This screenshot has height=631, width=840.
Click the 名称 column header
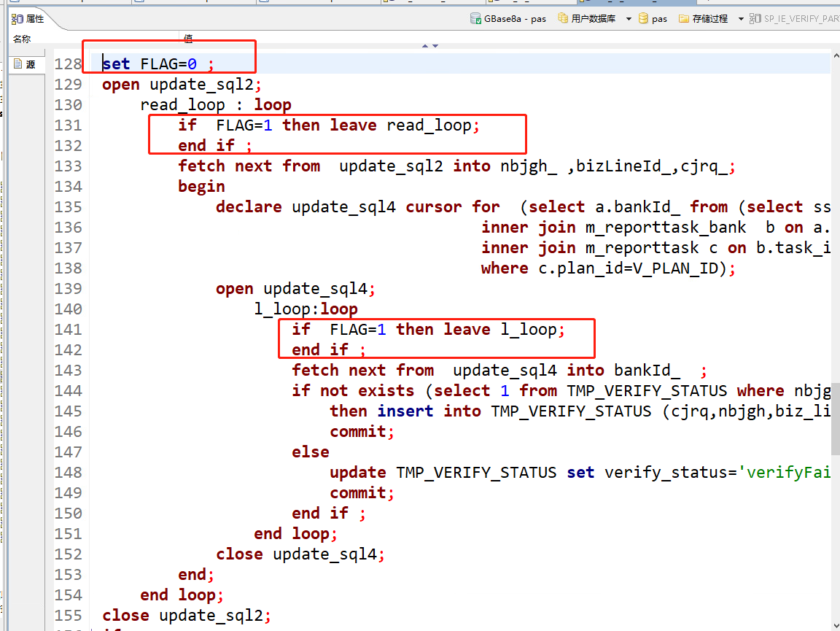click(x=22, y=39)
